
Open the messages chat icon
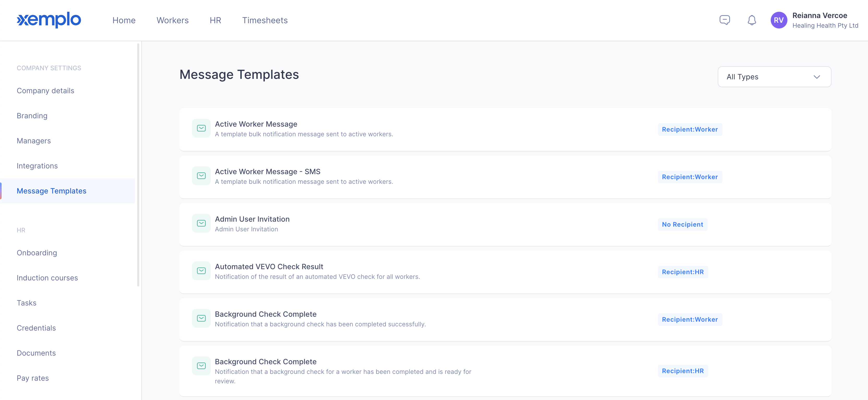pos(725,20)
